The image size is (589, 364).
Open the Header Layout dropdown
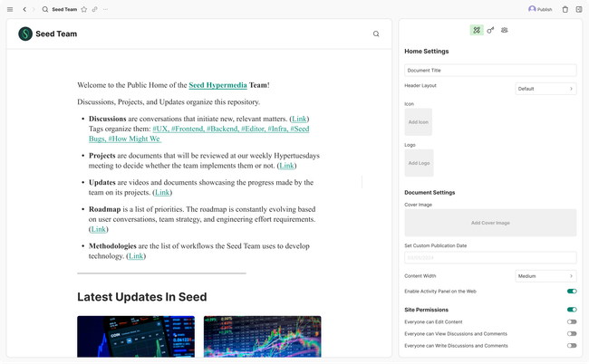[546, 89]
